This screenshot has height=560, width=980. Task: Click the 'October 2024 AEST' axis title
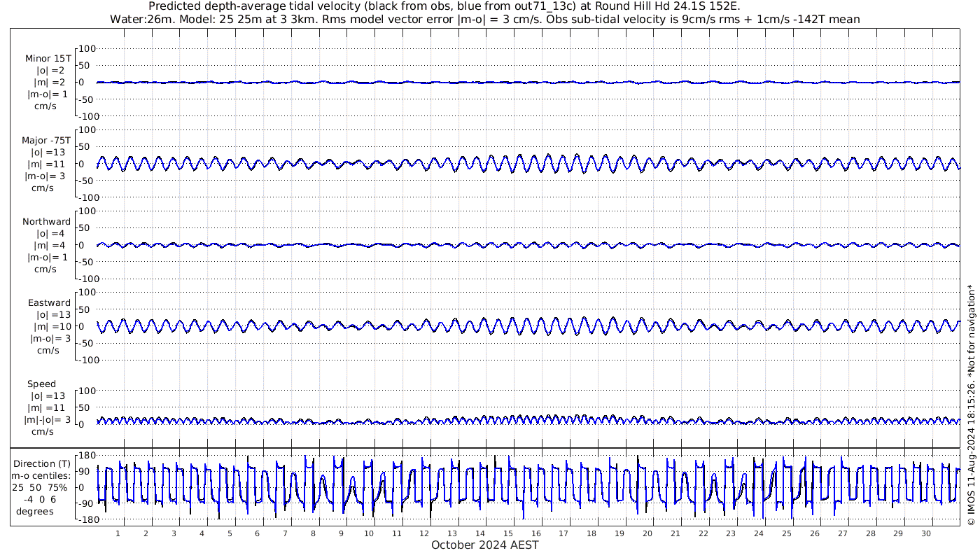click(x=485, y=545)
